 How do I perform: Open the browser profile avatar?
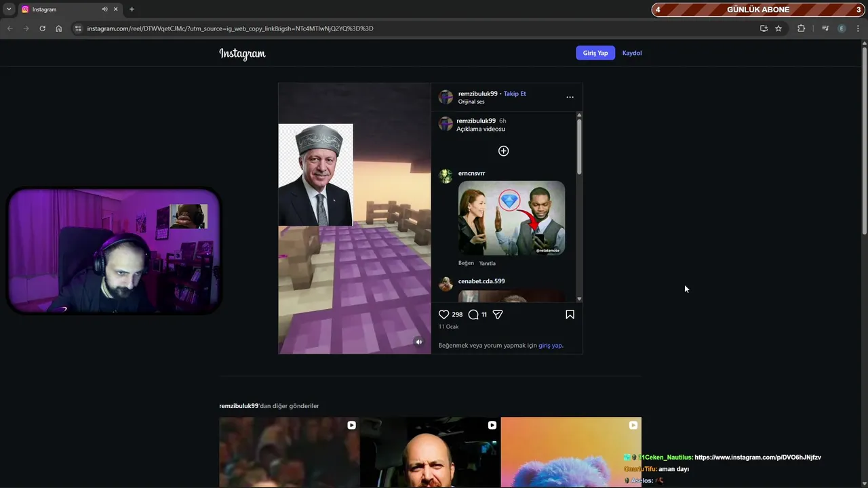(842, 28)
